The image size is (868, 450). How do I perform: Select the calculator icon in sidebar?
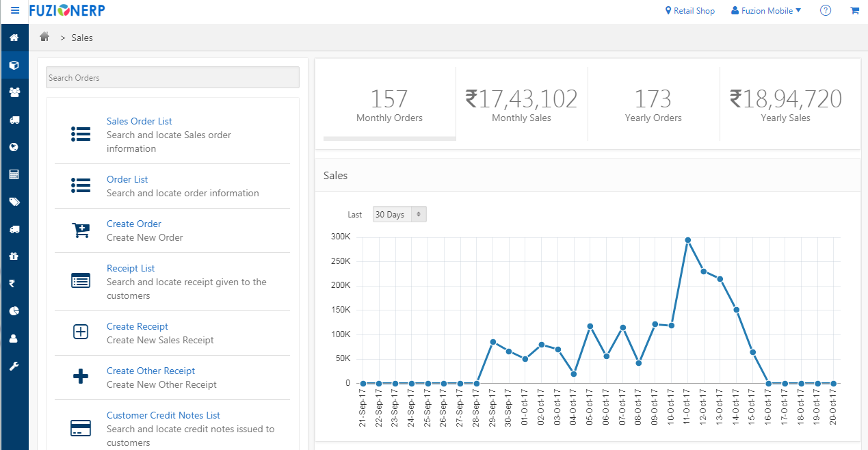(x=14, y=174)
